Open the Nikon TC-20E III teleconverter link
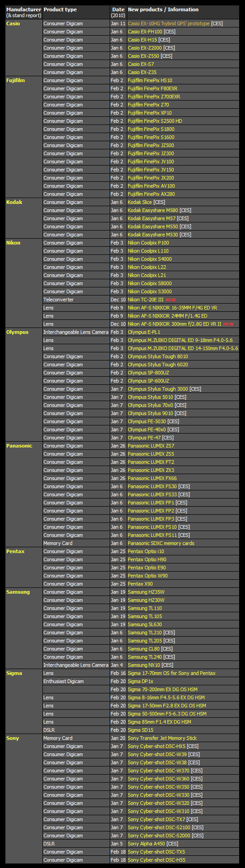Screen dimensions: 245x868 (x=146, y=300)
